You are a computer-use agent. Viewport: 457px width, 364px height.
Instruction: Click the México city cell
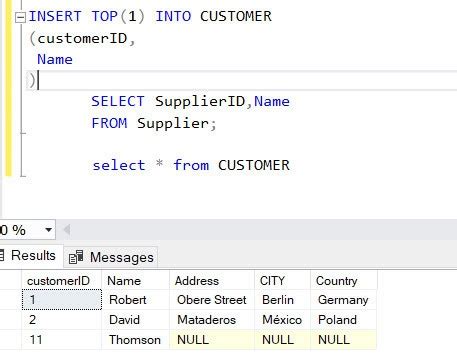[282, 320]
